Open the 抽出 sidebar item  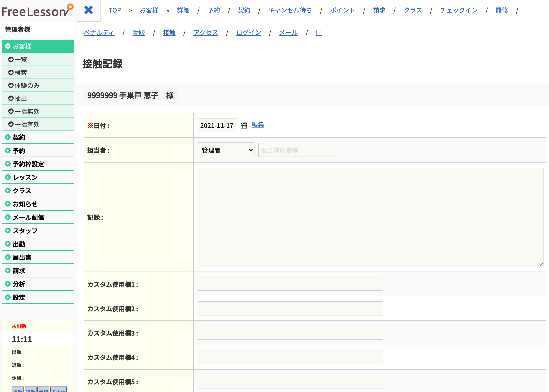pyautogui.click(x=38, y=98)
